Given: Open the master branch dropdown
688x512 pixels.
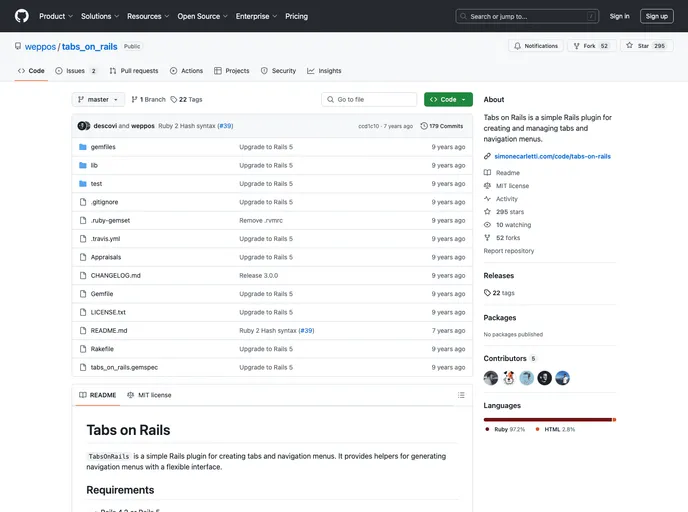Looking at the screenshot, I should pos(98,100).
